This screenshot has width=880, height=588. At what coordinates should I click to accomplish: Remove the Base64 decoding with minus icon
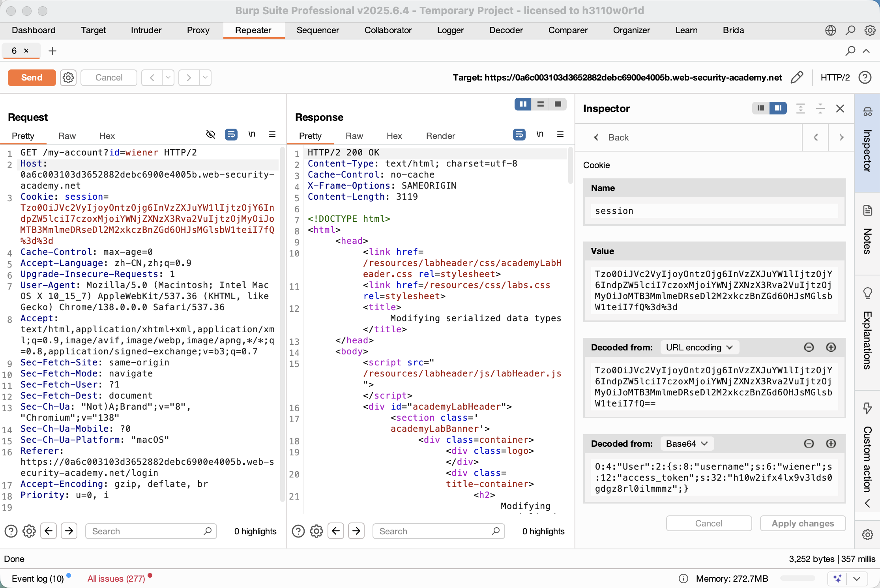(x=809, y=444)
